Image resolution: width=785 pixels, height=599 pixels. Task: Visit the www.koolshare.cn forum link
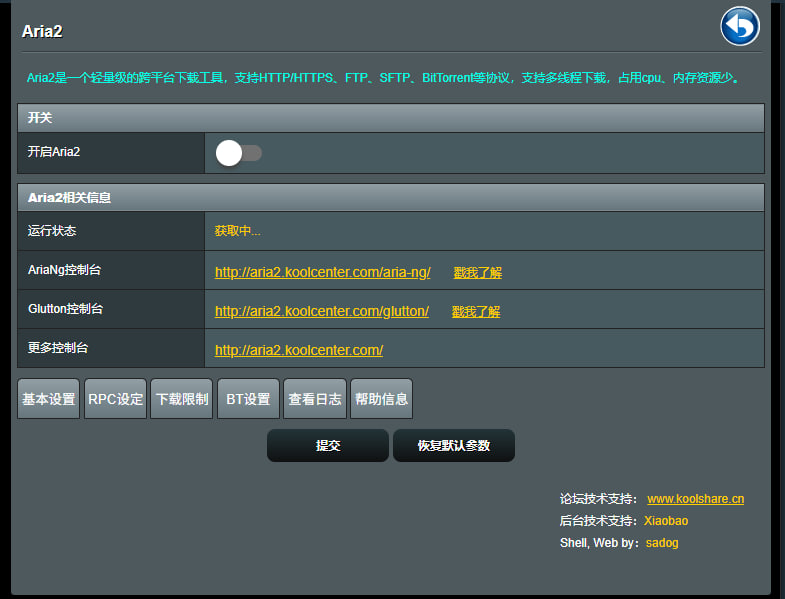click(x=695, y=499)
